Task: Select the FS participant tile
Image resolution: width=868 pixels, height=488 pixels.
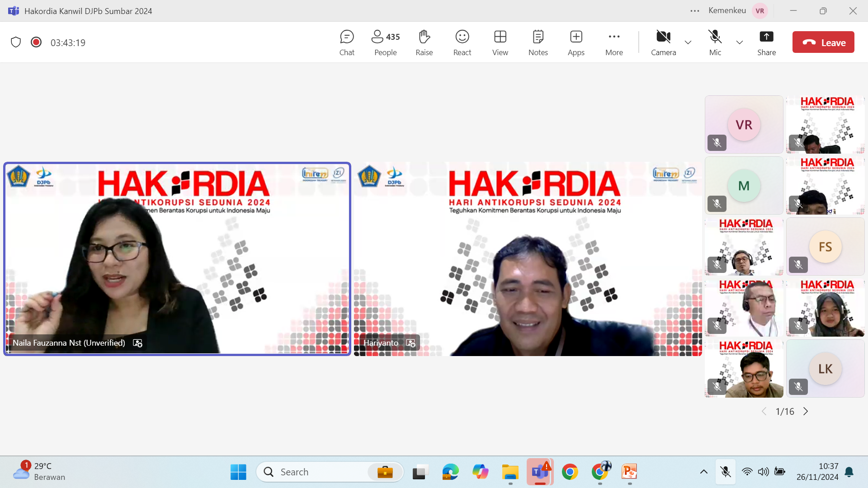Action: pyautogui.click(x=825, y=246)
